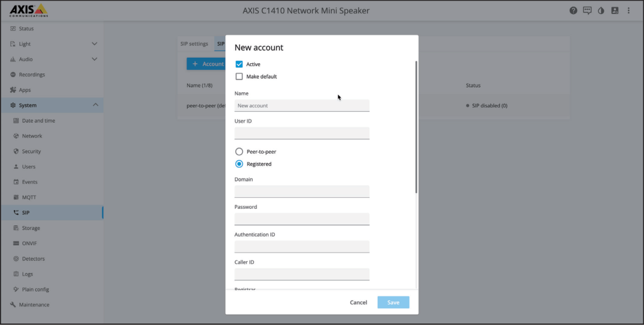This screenshot has width=644, height=326.
Task: Click the User ID input field
Action: coord(302,133)
